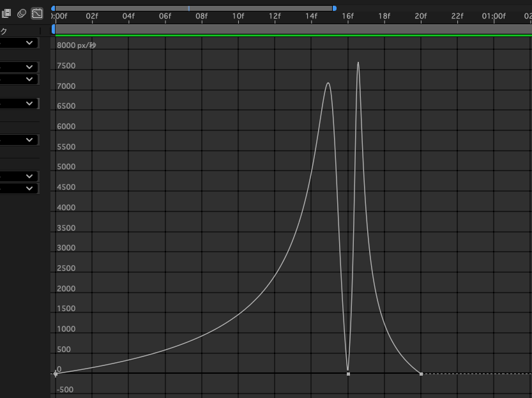Jump to 01:00f on the time ruler
Viewport: 532px width, 398px height.
click(493, 16)
